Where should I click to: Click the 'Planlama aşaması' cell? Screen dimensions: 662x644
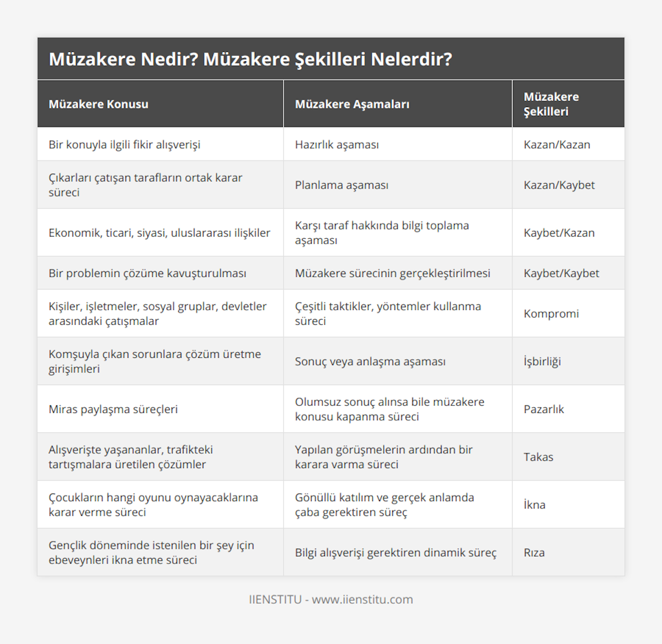341,185
